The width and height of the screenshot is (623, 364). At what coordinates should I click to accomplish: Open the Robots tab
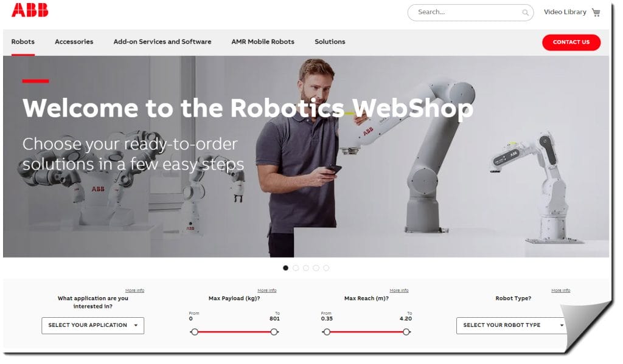coord(23,42)
